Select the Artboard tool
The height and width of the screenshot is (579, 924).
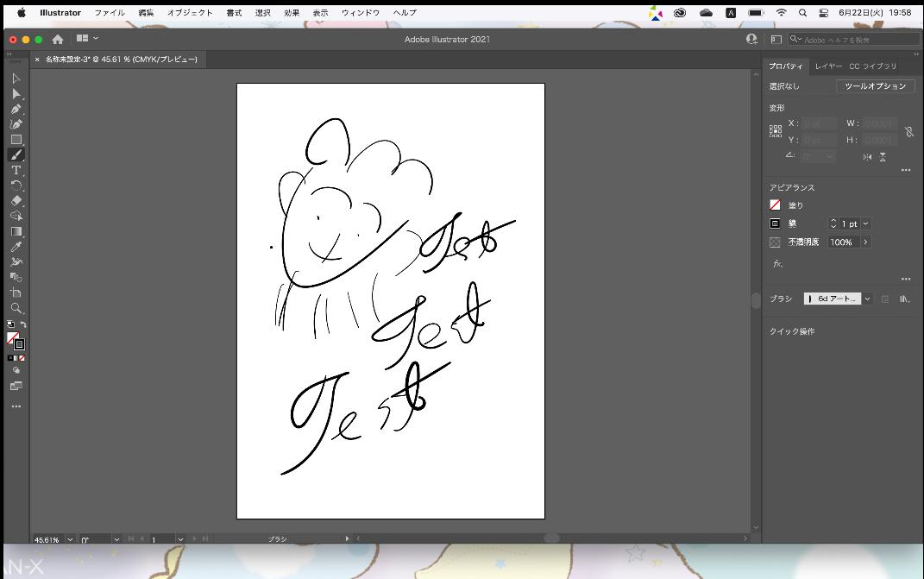(x=16, y=293)
